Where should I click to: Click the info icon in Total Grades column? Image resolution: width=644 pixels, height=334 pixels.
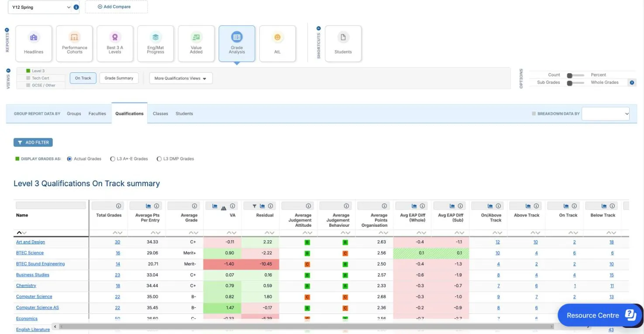tap(118, 206)
